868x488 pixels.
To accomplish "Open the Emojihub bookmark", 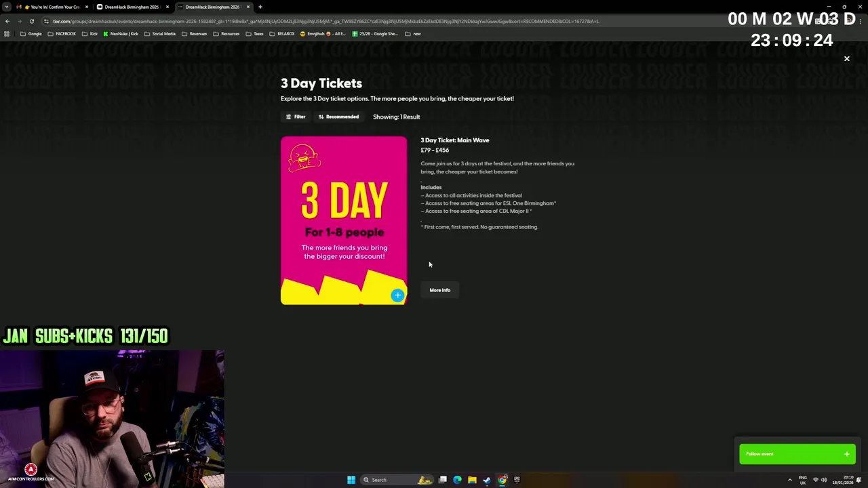I will pos(323,34).
